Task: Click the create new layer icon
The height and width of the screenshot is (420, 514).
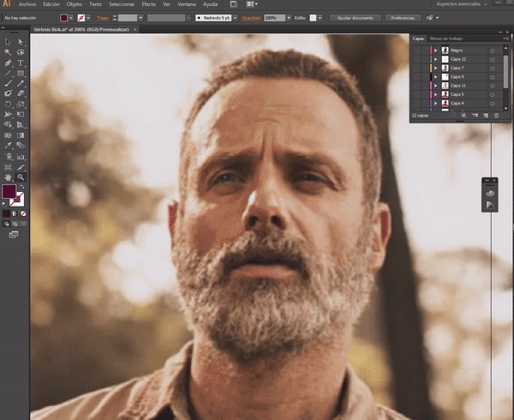Action: pos(486,116)
